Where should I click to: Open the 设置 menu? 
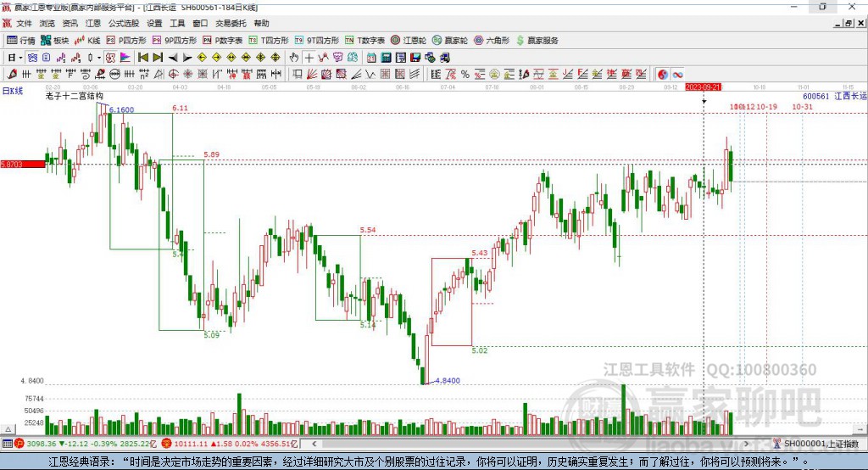(154, 23)
